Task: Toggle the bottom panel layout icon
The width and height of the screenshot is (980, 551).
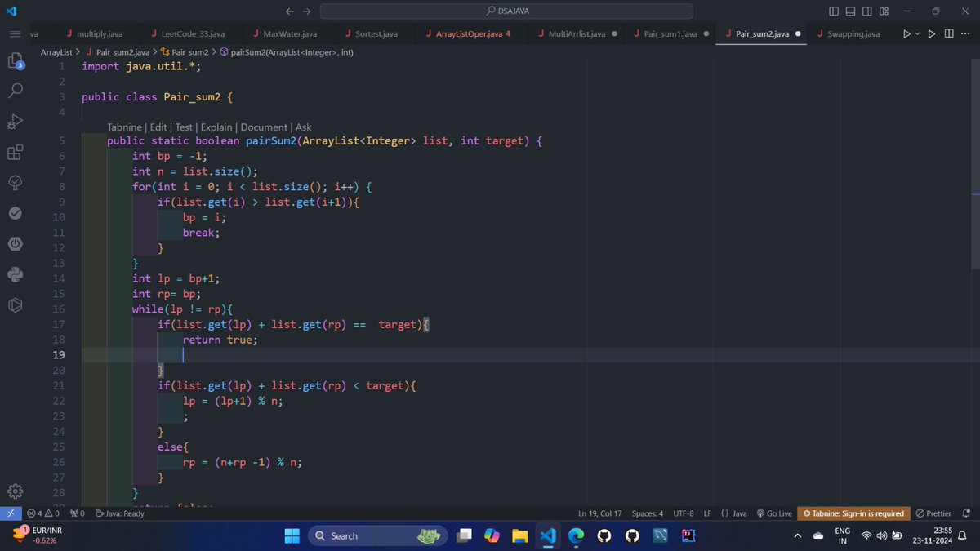Action: click(850, 11)
